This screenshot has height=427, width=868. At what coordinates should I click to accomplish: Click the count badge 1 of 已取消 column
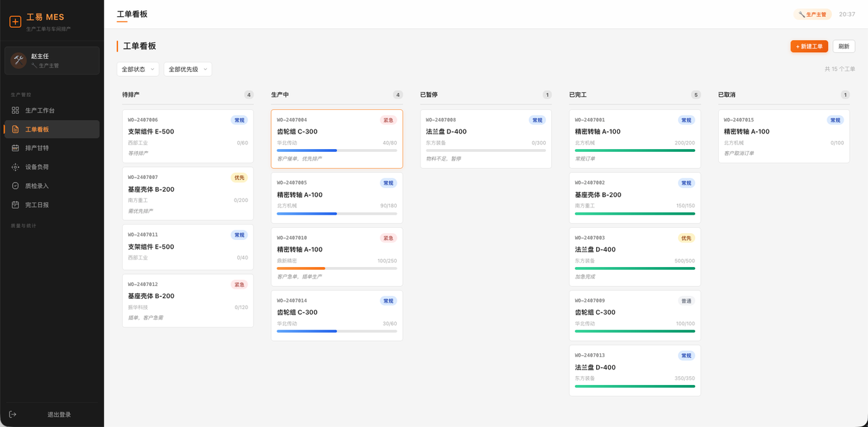point(845,95)
